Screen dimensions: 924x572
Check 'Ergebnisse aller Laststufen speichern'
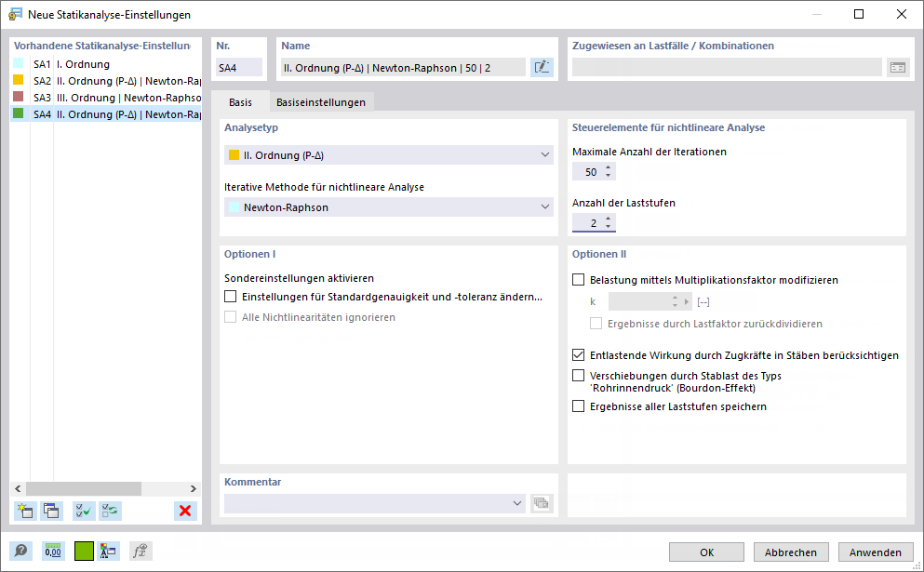click(579, 406)
